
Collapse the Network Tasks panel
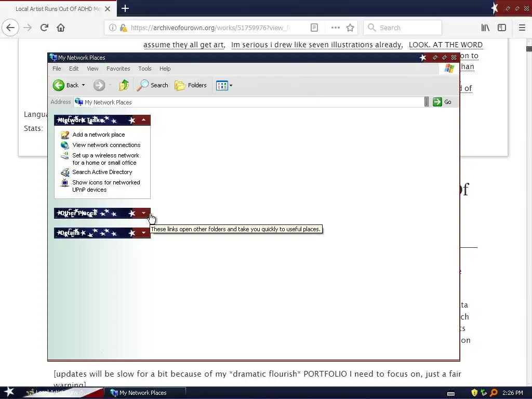(143, 120)
